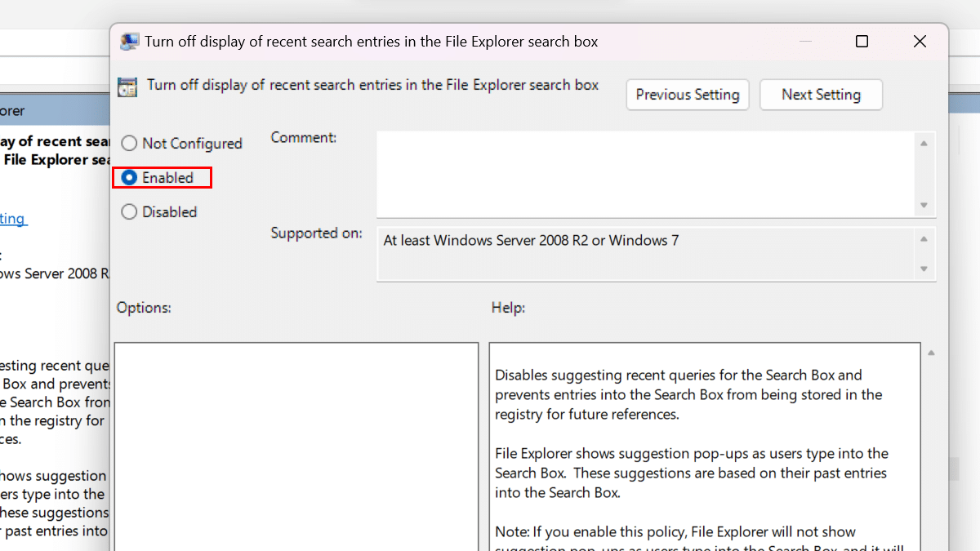
Task: Click inside the Comment text box
Action: [645, 173]
